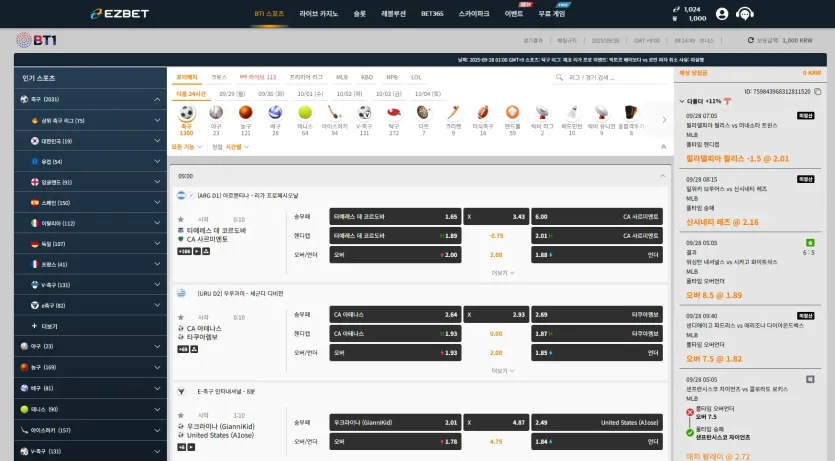Expand the 대한민국 (19) sidebar row
The height and width of the screenshot is (461, 835).
[x=91, y=141]
